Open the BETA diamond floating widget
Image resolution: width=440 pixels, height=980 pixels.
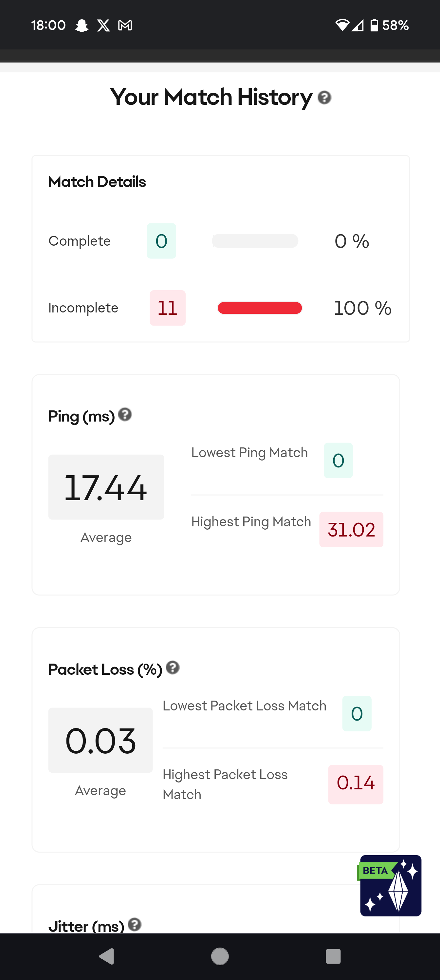point(390,885)
